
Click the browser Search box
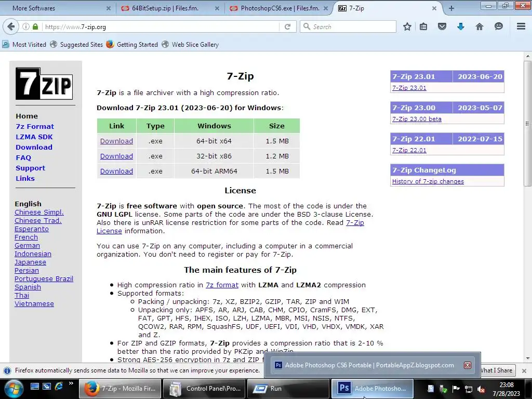pos(348,26)
